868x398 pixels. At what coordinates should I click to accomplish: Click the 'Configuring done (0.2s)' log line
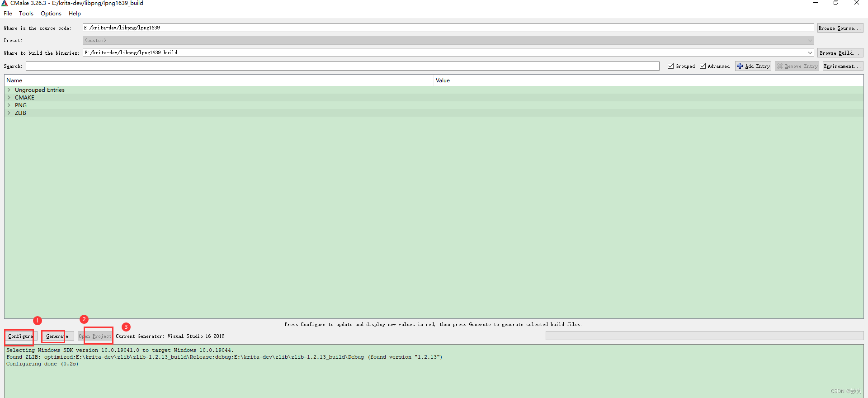click(42, 364)
